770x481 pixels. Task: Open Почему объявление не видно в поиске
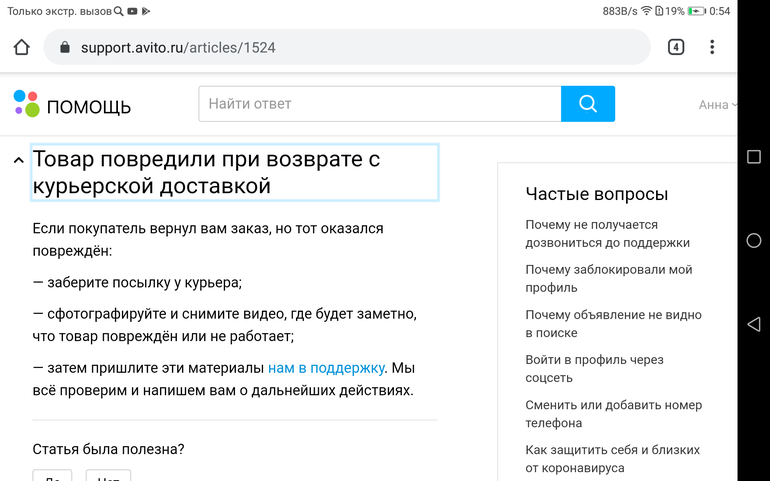pyautogui.click(x=613, y=324)
